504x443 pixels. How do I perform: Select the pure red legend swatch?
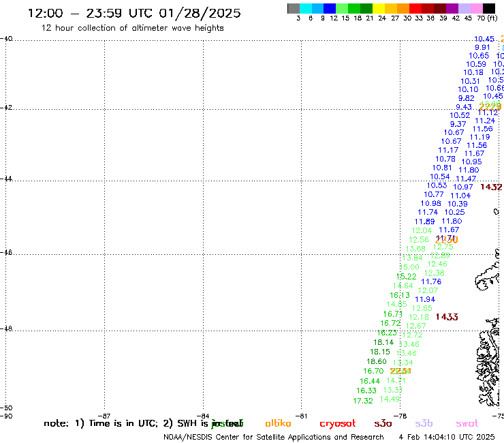[415, 8]
